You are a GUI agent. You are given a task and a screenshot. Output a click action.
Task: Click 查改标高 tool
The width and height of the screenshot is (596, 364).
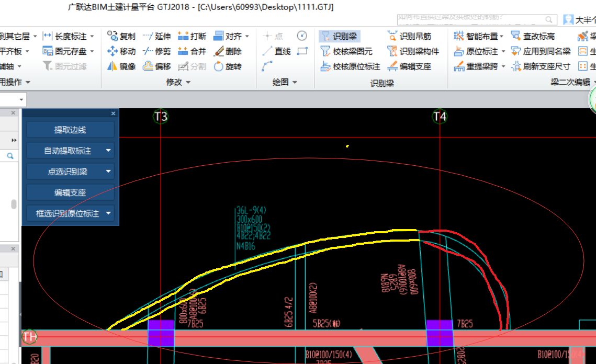click(533, 36)
